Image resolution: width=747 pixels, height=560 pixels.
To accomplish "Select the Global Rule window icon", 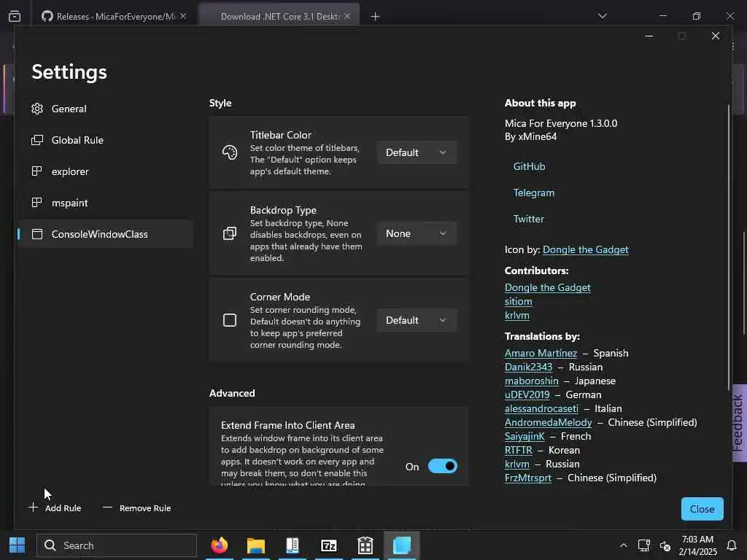I will click(37, 140).
